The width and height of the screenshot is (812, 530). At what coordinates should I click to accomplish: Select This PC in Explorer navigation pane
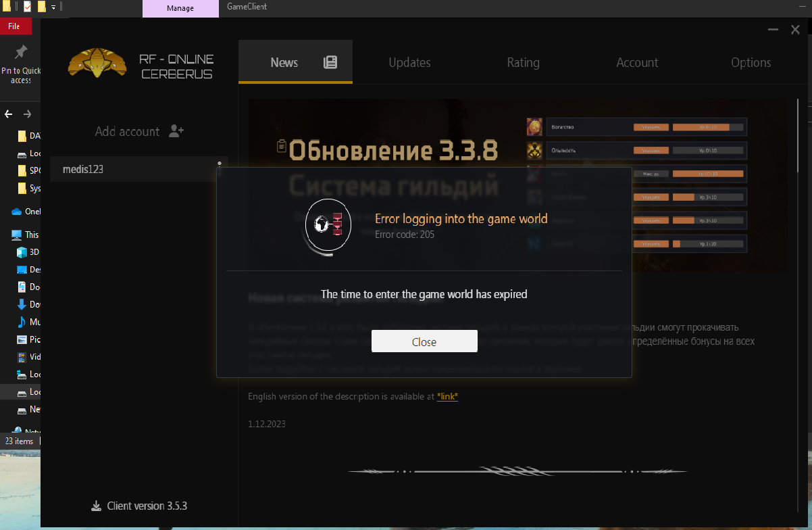point(26,235)
